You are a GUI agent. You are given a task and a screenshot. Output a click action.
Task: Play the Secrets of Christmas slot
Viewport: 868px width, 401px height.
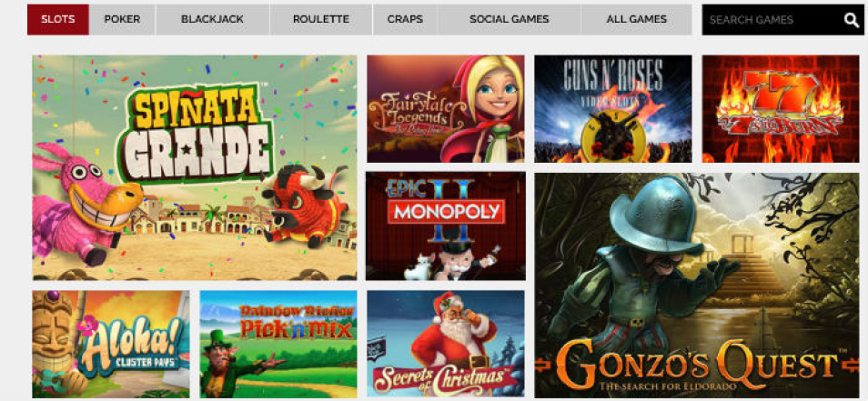tap(446, 344)
